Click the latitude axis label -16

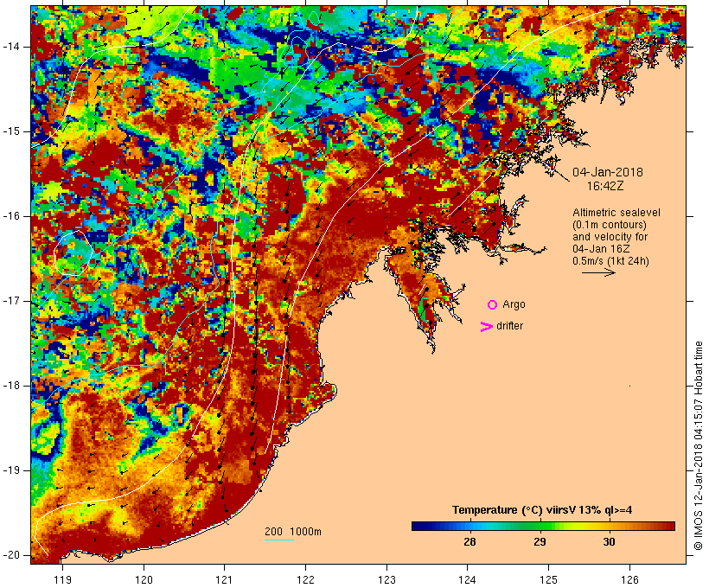coord(11,216)
